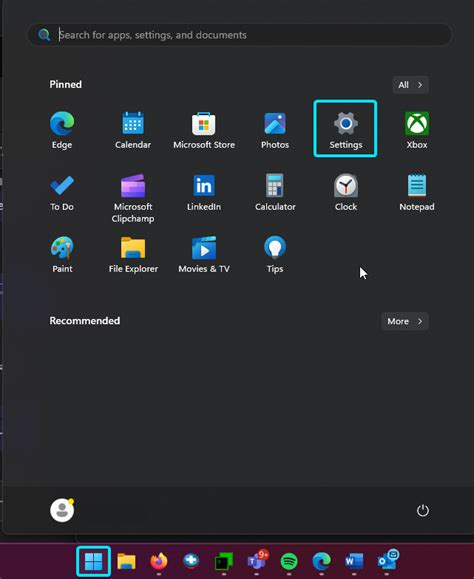Launch Microsoft Store
Viewport: 474px width, 579px height.
pos(204,130)
